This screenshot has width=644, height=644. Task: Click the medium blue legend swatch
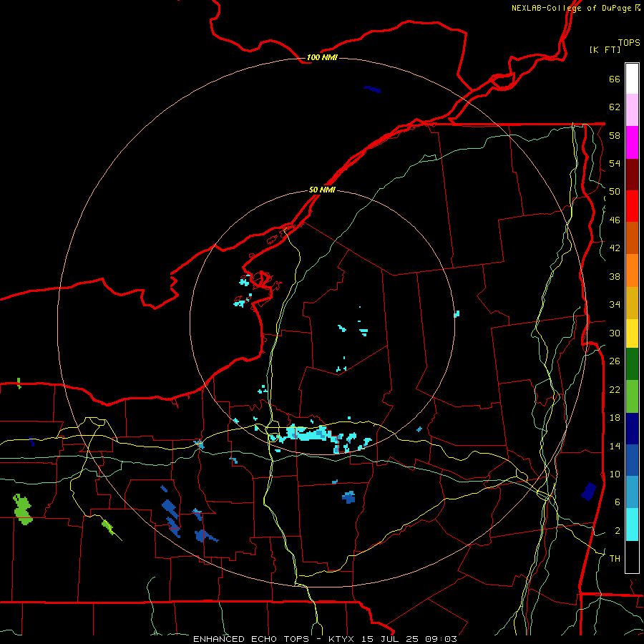click(632, 460)
